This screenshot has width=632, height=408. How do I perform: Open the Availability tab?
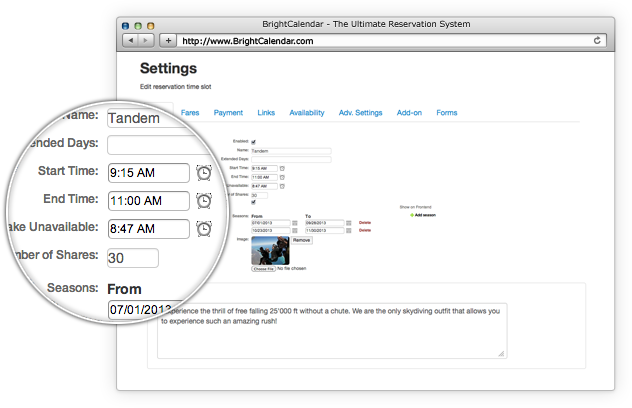tap(306, 113)
